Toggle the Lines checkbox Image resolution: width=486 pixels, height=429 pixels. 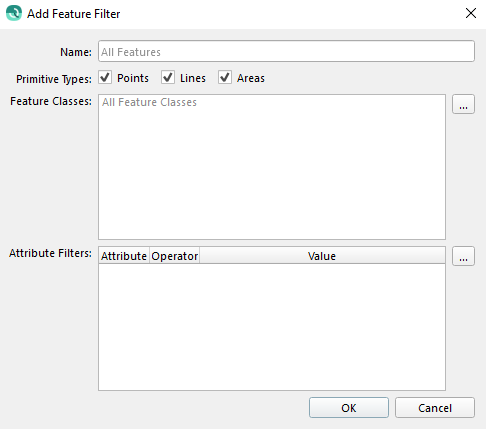click(x=168, y=77)
